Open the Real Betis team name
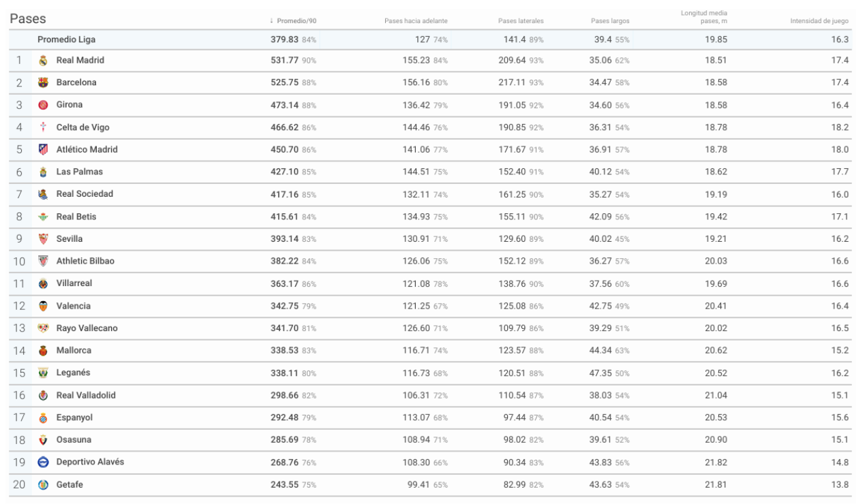 tap(76, 217)
